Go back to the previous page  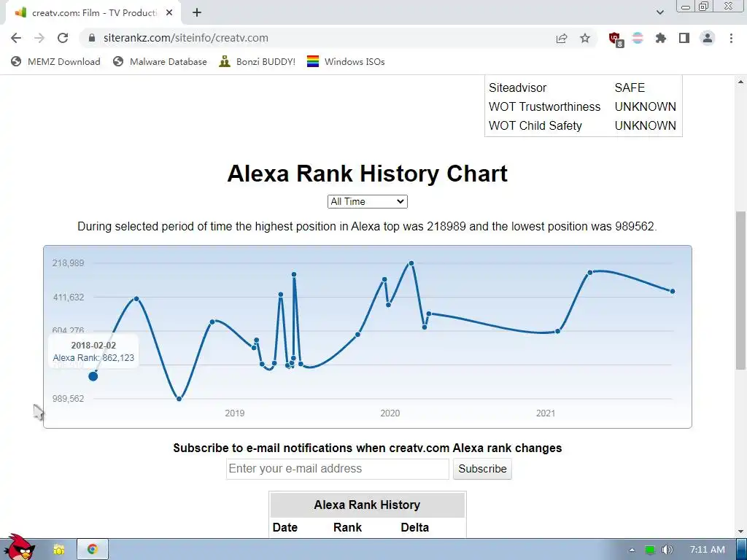tap(16, 38)
